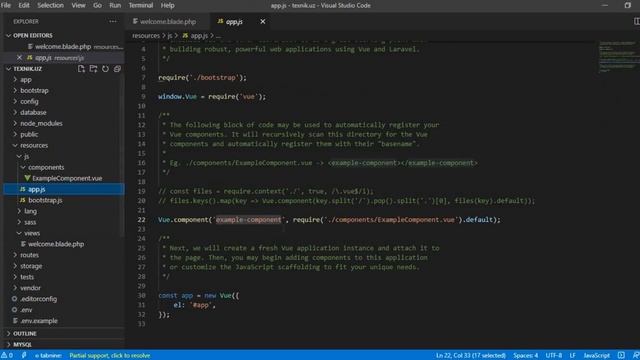
Task: Click resources in breadcrumb path
Action: point(146,36)
